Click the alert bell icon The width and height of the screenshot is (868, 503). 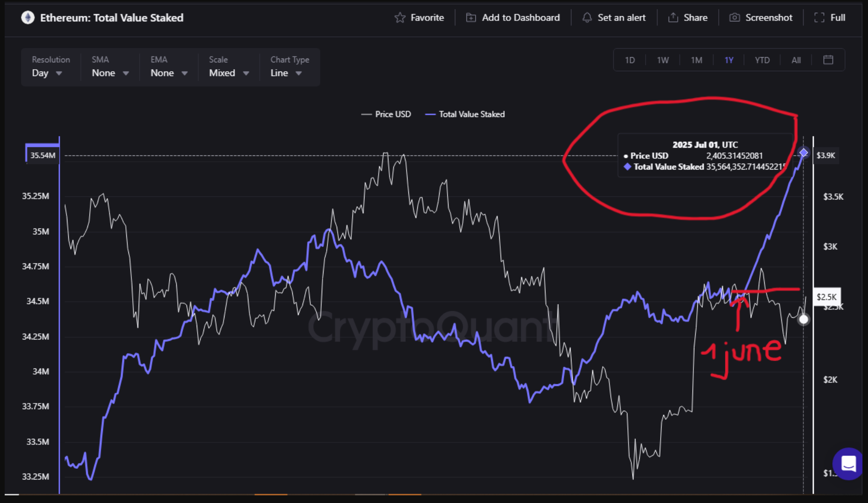pyautogui.click(x=587, y=18)
